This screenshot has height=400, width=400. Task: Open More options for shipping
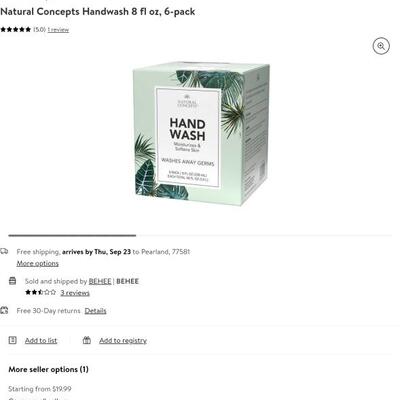(38, 263)
